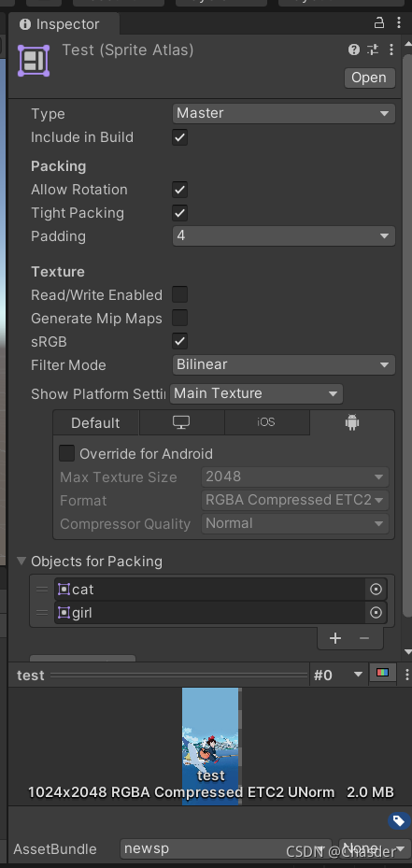Select the Android platform tab icon
Screen dimensions: 412x868
pyautogui.click(x=352, y=423)
